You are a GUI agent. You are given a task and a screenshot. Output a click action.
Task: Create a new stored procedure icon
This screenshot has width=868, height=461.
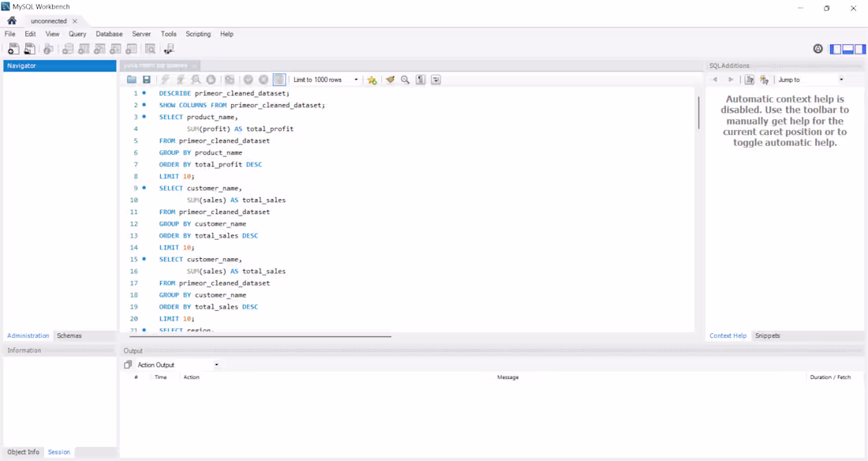(x=116, y=49)
